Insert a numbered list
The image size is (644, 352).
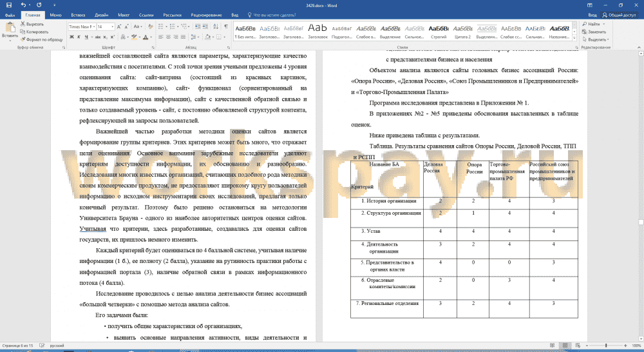pos(173,26)
